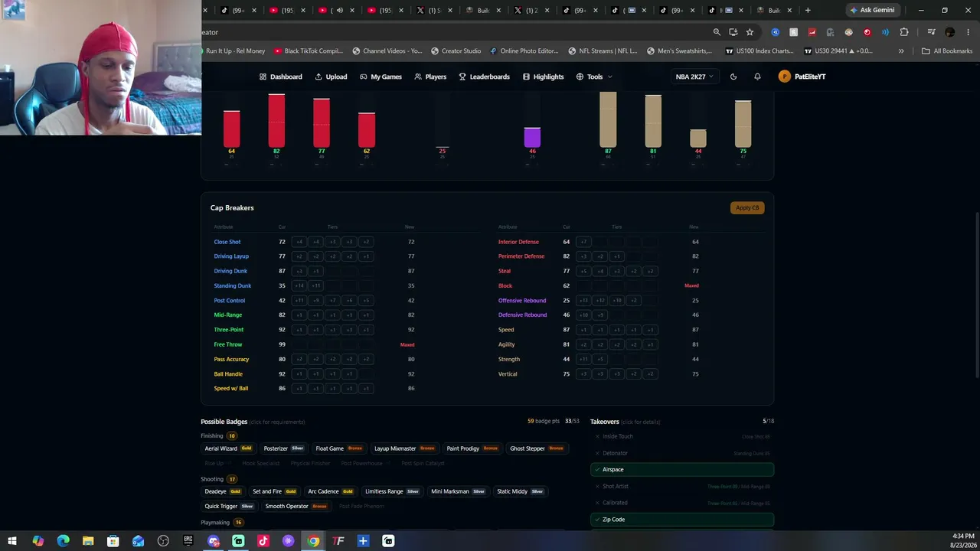This screenshot has width=980, height=551.
Task: Select the +5 tier for Steal
Action: (583, 271)
